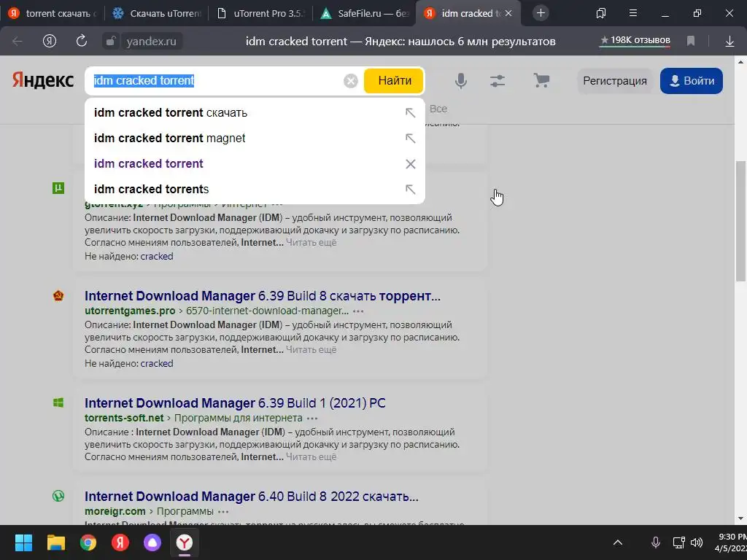This screenshot has height=560, width=747.
Task: Click the Найти search button
Action: pos(394,81)
